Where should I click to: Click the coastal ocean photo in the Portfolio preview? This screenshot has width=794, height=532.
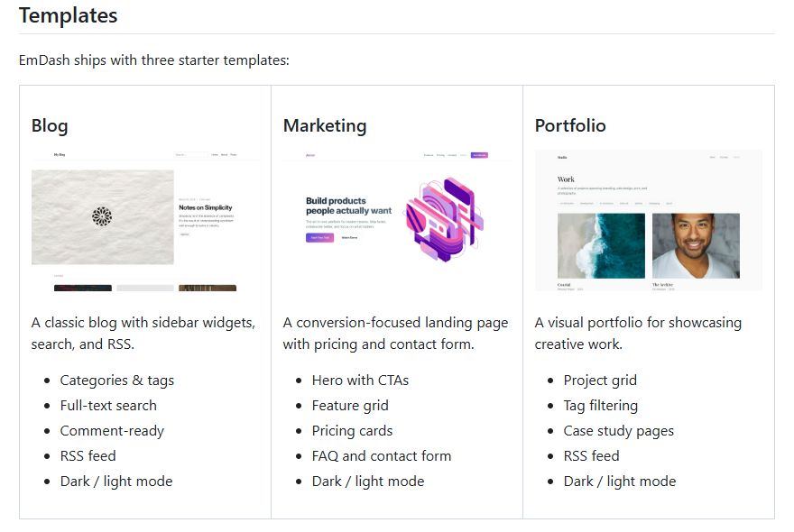[601, 245]
